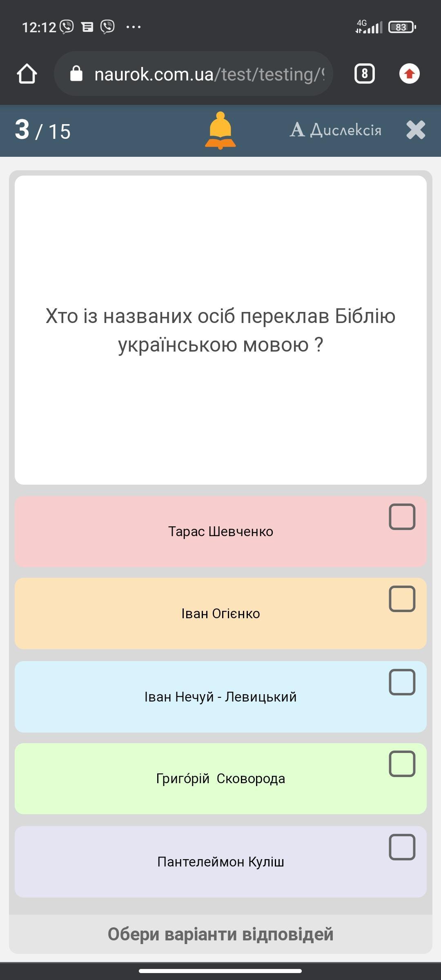This screenshot has width=441, height=980.
Task: Tap the browser home icon
Action: coord(27,74)
